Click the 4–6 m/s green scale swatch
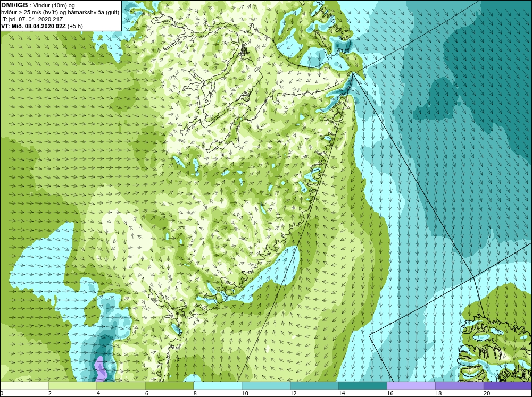This screenshot has width=532, height=397. [121, 385]
